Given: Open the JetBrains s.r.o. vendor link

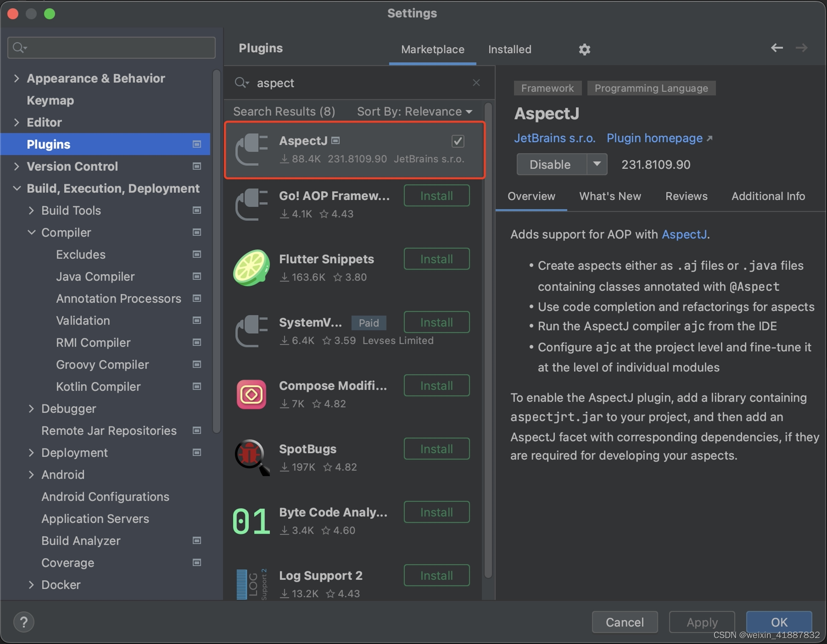Looking at the screenshot, I should [554, 138].
